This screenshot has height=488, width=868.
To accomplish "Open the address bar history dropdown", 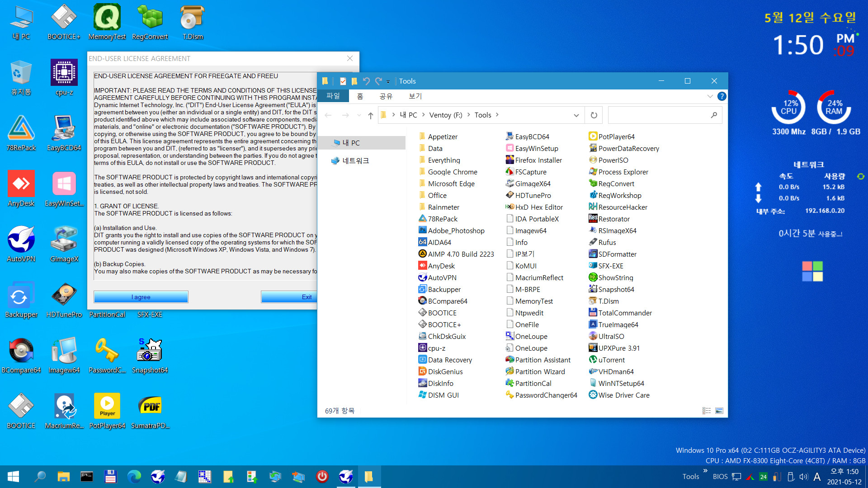I will coord(576,115).
